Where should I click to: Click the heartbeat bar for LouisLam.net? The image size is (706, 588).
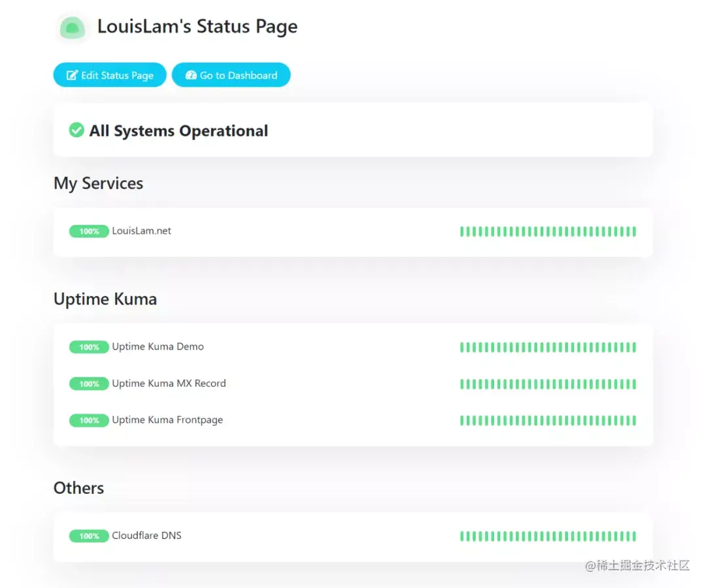click(x=548, y=231)
